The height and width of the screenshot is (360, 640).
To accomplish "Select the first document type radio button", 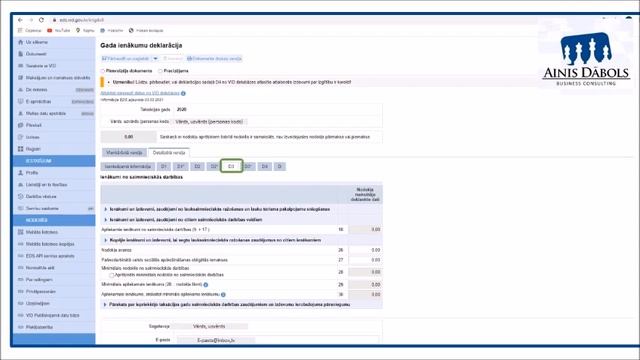I will (x=103, y=71).
